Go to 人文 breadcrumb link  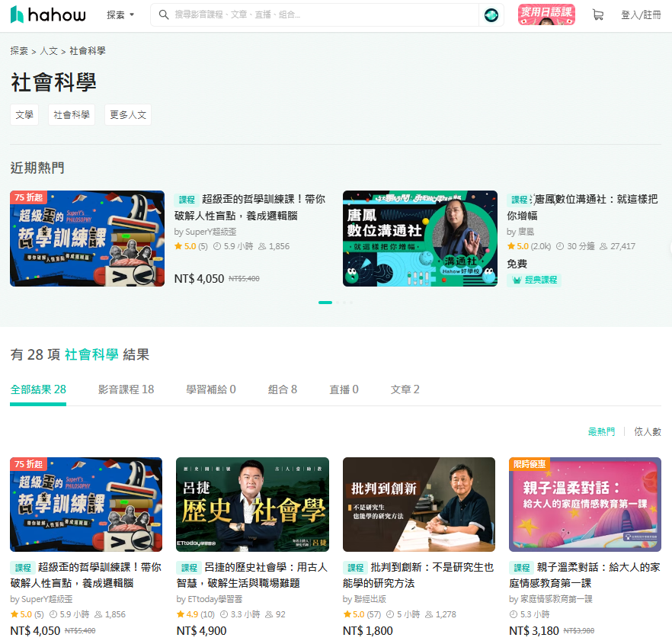point(49,51)
